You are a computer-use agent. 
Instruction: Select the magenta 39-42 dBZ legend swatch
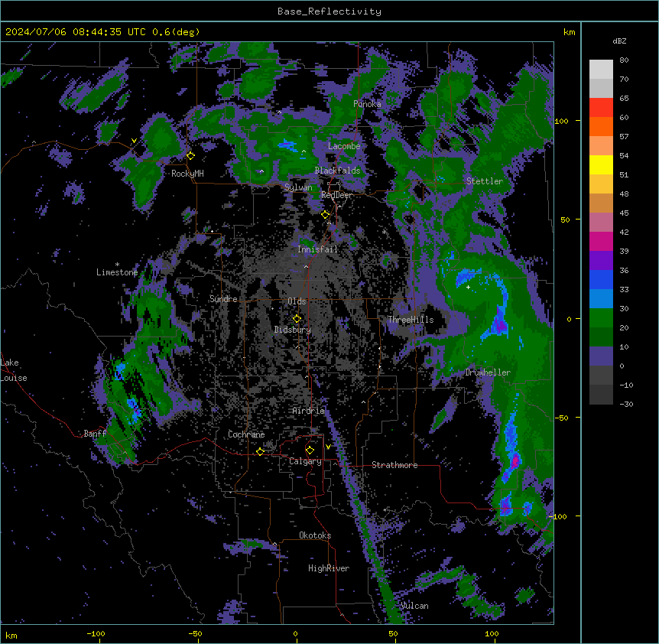coord(601,241)
